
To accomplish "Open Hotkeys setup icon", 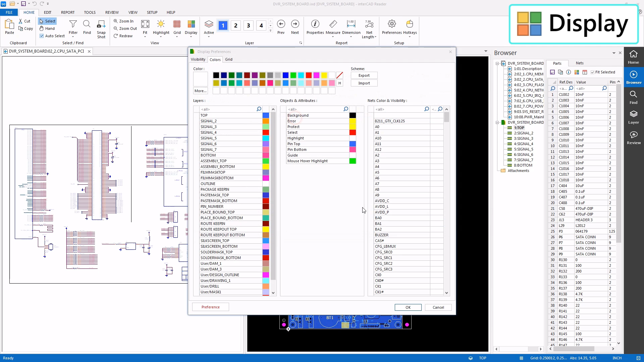I will pyautogui.click(x=410, y=24).
